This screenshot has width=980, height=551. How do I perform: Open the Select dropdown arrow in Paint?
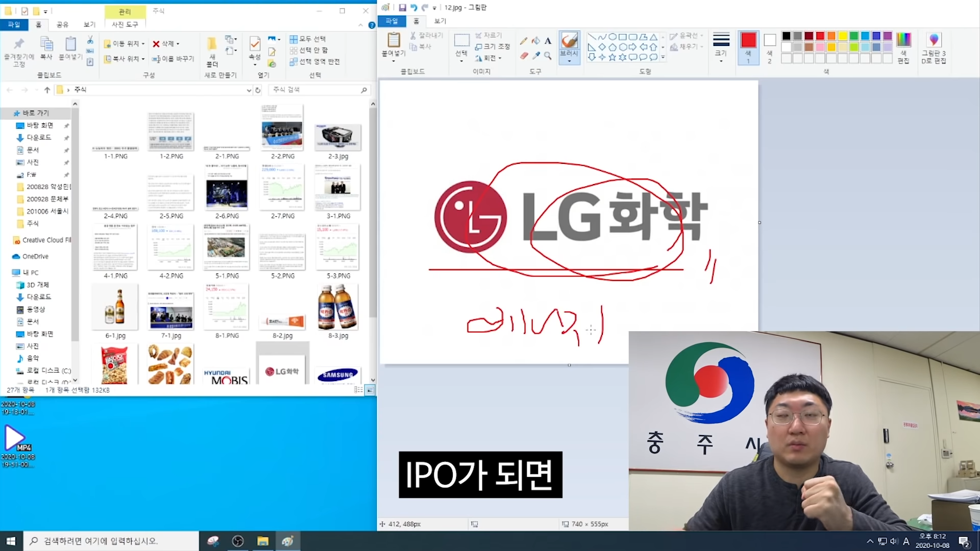461,61
